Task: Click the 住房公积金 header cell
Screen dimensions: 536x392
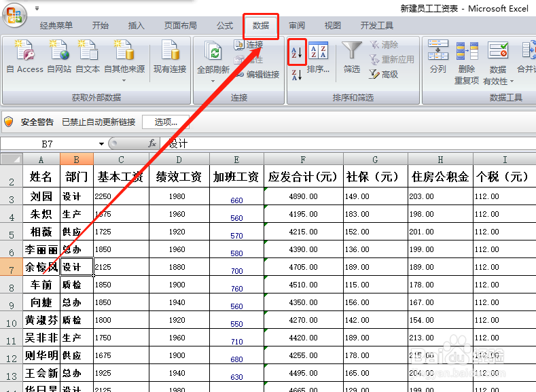Action: (x=440, y=177)
